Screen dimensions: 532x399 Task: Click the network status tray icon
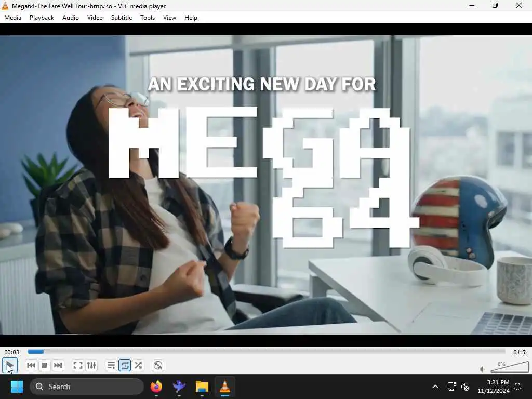click(451, 387)
